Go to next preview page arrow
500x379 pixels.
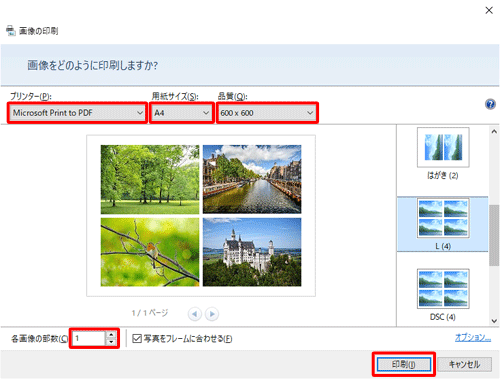tap(212, 314)
